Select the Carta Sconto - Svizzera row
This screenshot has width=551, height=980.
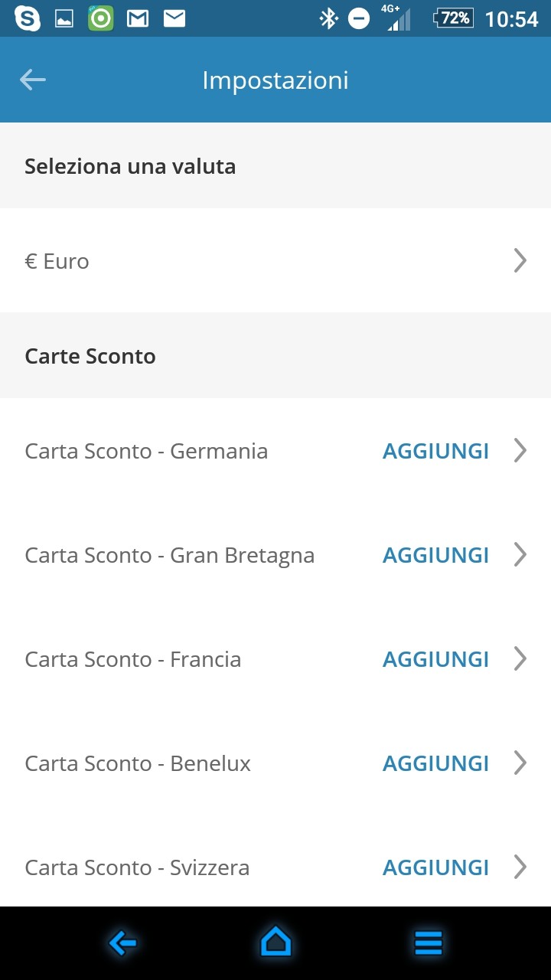click(138, 867)
